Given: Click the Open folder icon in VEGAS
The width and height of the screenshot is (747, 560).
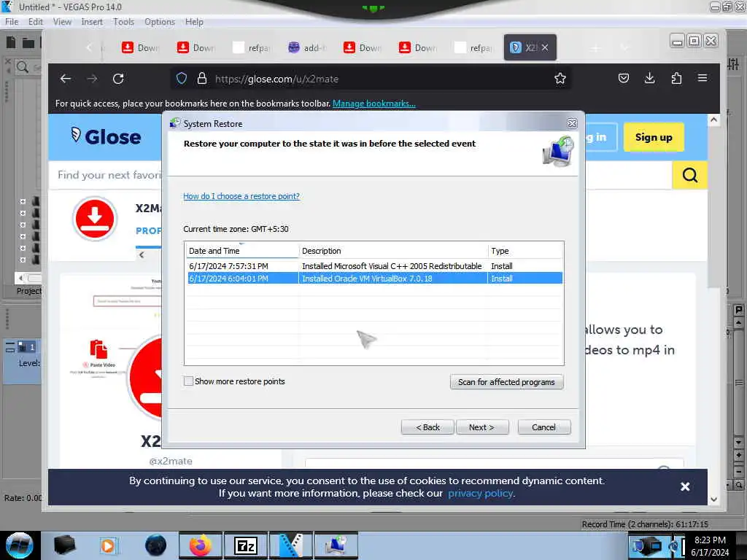Looking at the screenshot, I should pos(28,43).
